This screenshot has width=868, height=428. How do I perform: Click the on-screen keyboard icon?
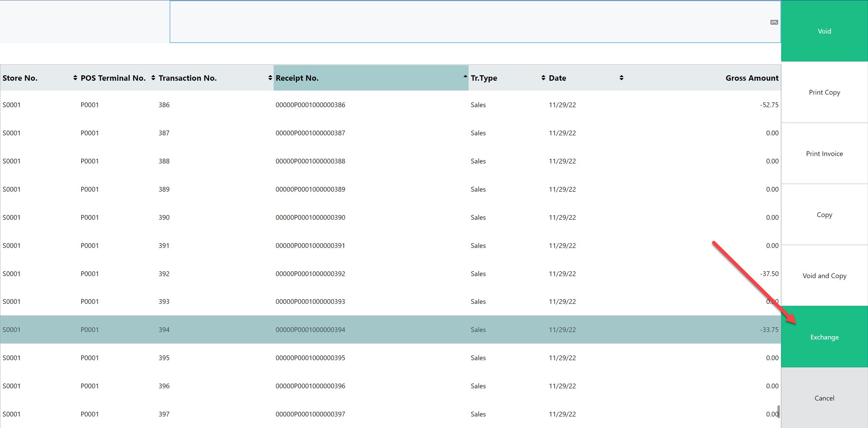[x=774, y=22]
